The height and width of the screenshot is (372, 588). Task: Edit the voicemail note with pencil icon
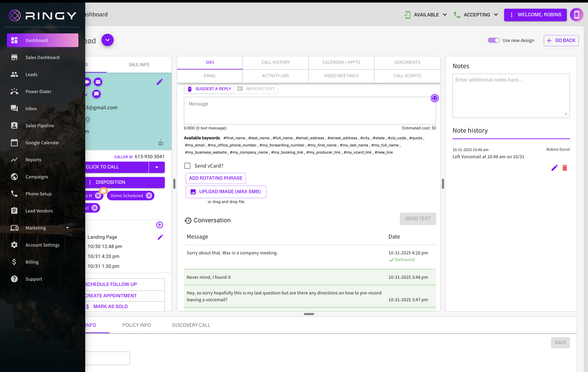click(x=554, y=168)
